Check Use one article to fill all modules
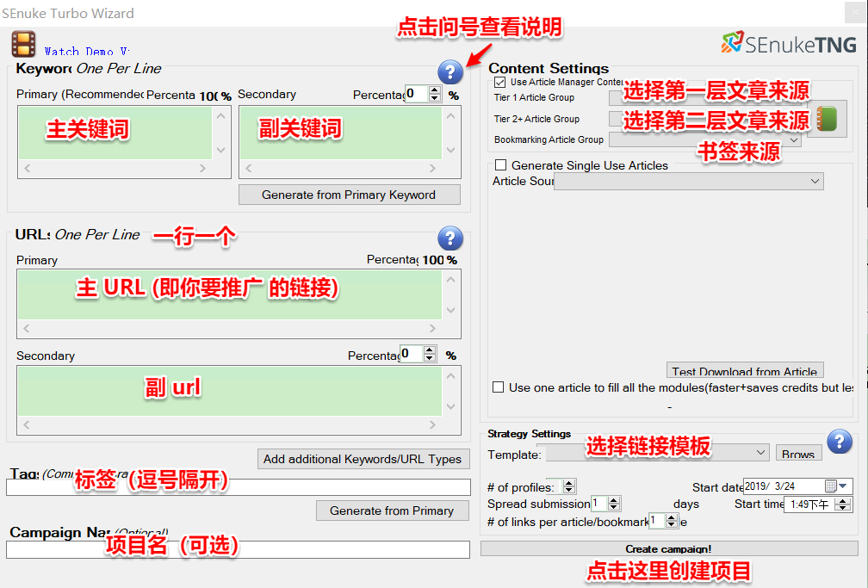 (499, 387)
